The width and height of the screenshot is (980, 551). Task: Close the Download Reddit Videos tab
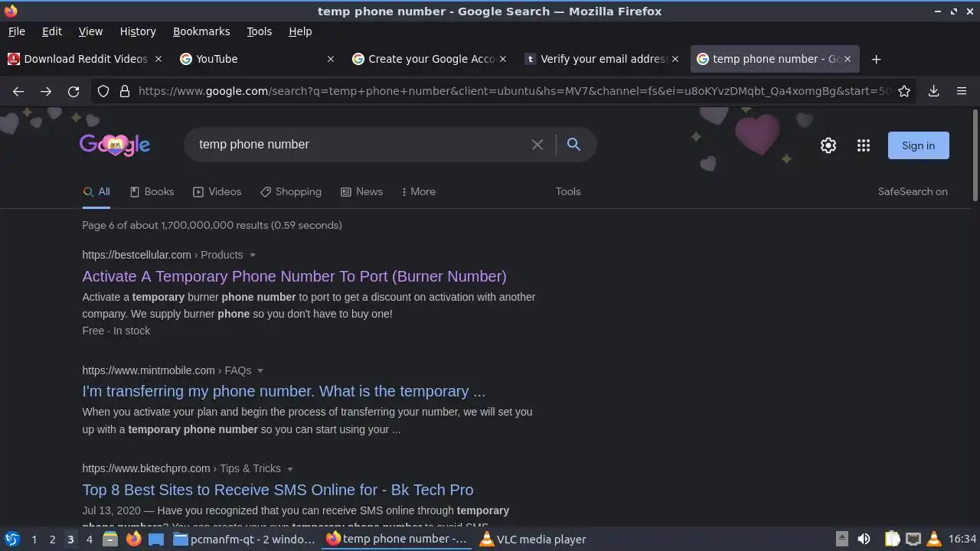(x=158, y=59)
